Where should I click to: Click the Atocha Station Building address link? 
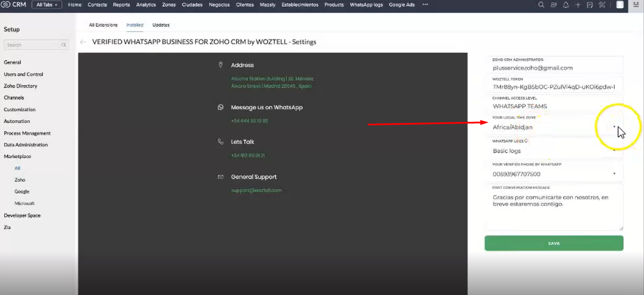tap(272, 82)
